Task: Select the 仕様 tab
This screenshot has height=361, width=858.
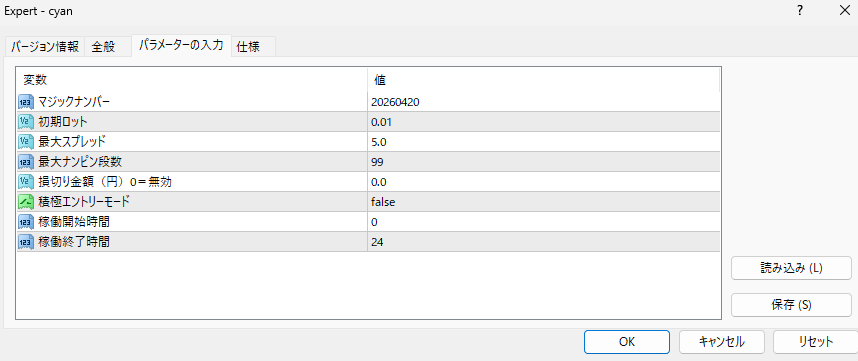Action: point(248,47)
